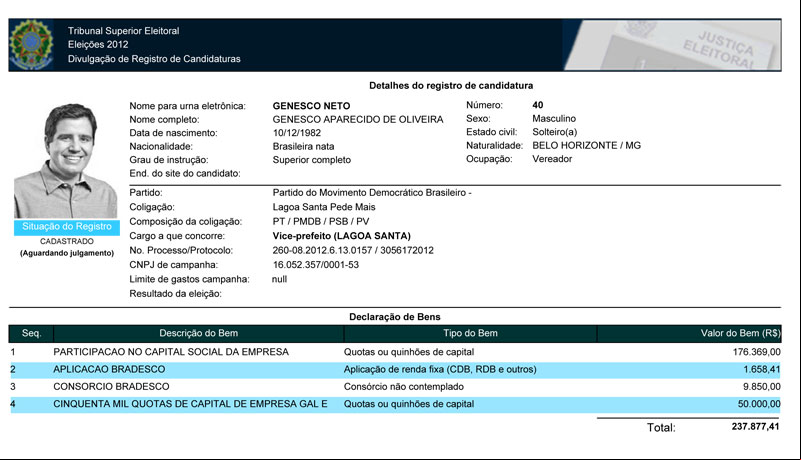
Task: Click the birth date 10/12/1982
Action: pyautogui.click(x=297, y=133)
